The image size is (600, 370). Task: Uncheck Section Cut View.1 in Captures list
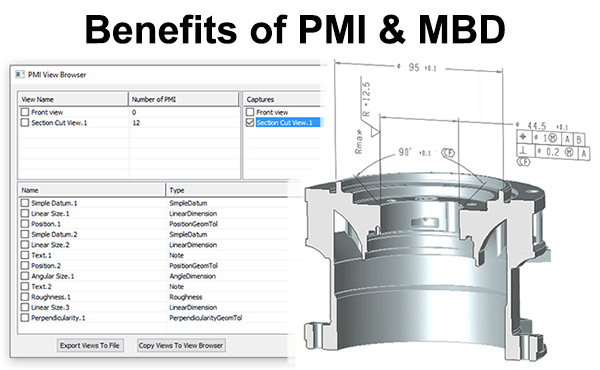[250, 122]
